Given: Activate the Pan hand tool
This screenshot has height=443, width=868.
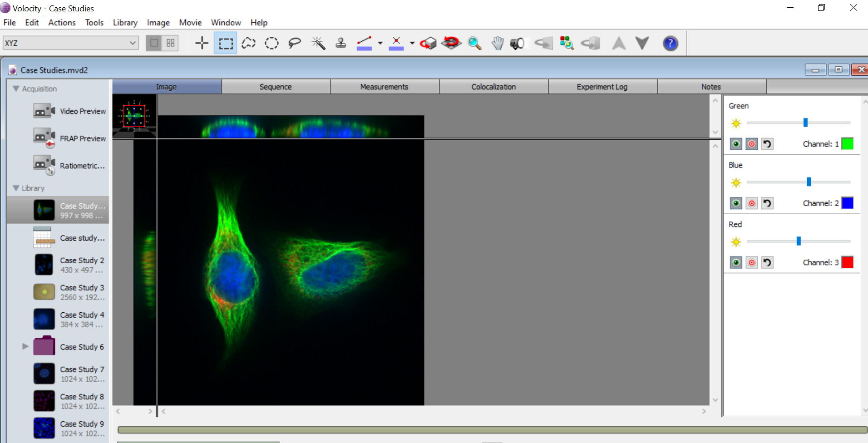Looking at the screenshot, I should (x=498, y=43).
